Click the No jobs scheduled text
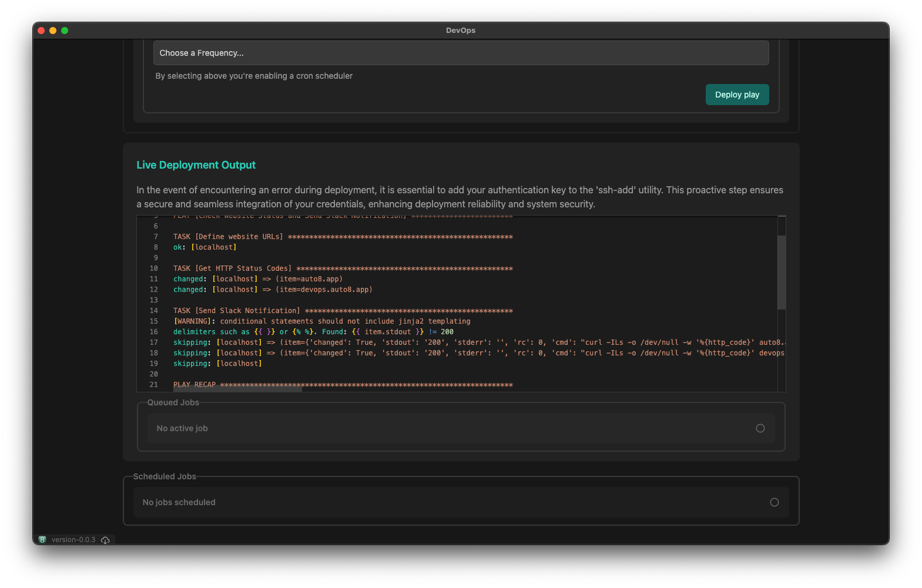Viewport: 922px width, 588px height. [x=179, y=502]
